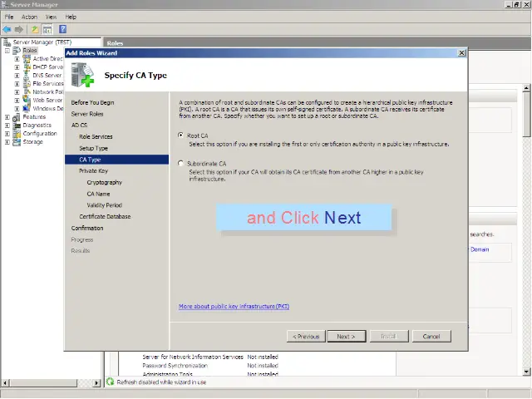
Task: Click the Back arrow toolbar icon
Action: [x=7, y=29]
